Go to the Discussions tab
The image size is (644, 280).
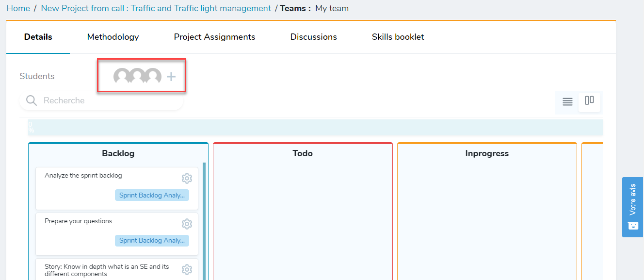point(314,37)
